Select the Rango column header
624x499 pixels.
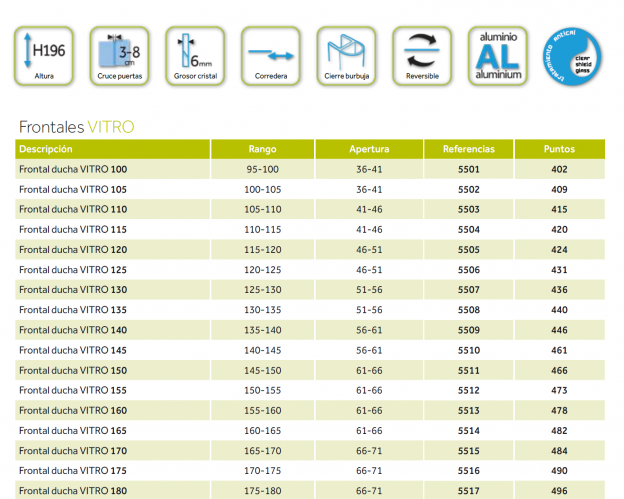tap(262, 149)
